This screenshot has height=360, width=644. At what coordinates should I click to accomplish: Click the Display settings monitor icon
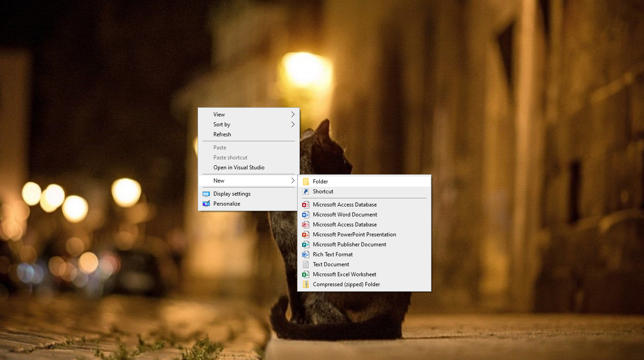[206, 194]
